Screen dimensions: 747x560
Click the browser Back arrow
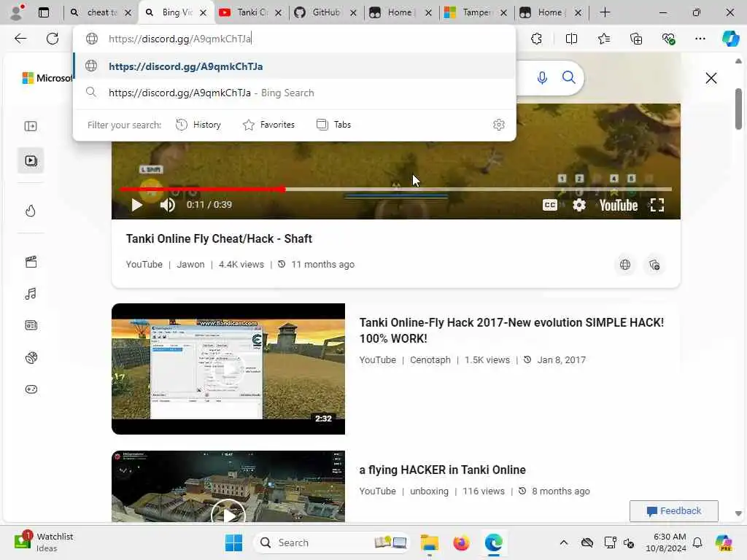[20, 39]
